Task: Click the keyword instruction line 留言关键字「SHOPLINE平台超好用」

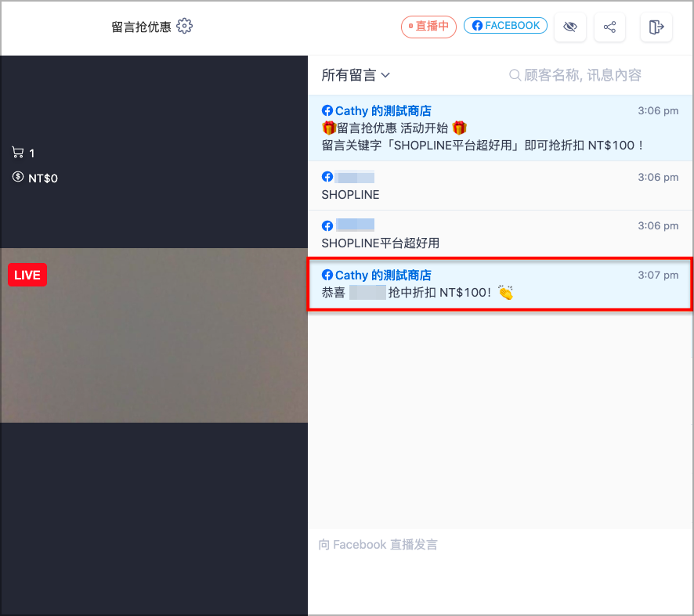Action: [x=482, y=146]
